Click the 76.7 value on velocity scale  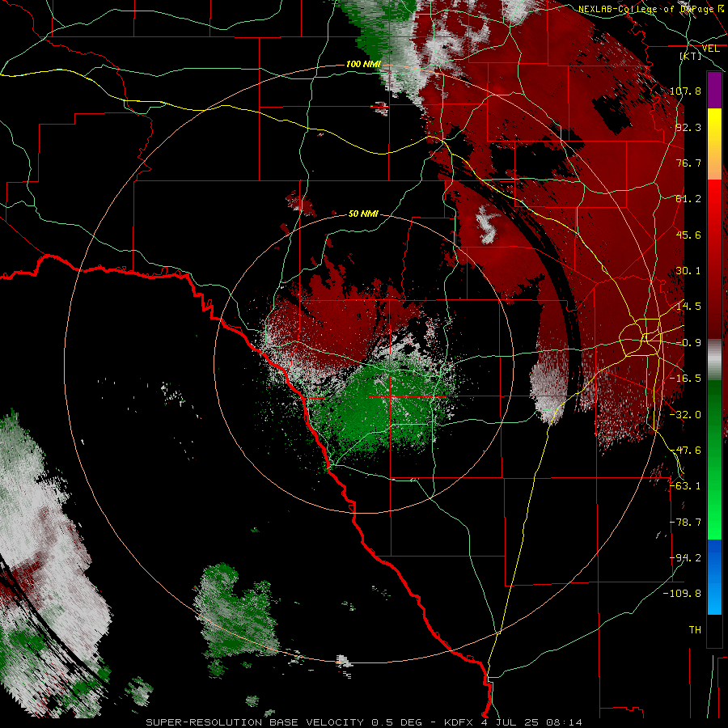pos(688,163)
